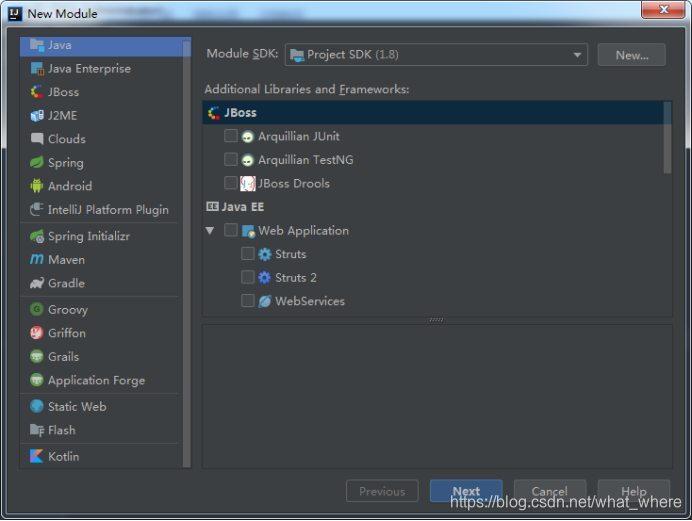Click the Struts 2 gear icon

264,277
